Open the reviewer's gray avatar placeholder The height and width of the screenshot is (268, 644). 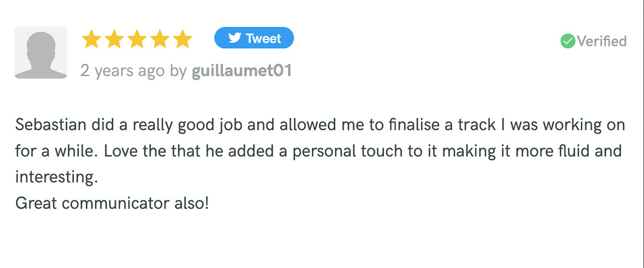[x=41, y=53]
